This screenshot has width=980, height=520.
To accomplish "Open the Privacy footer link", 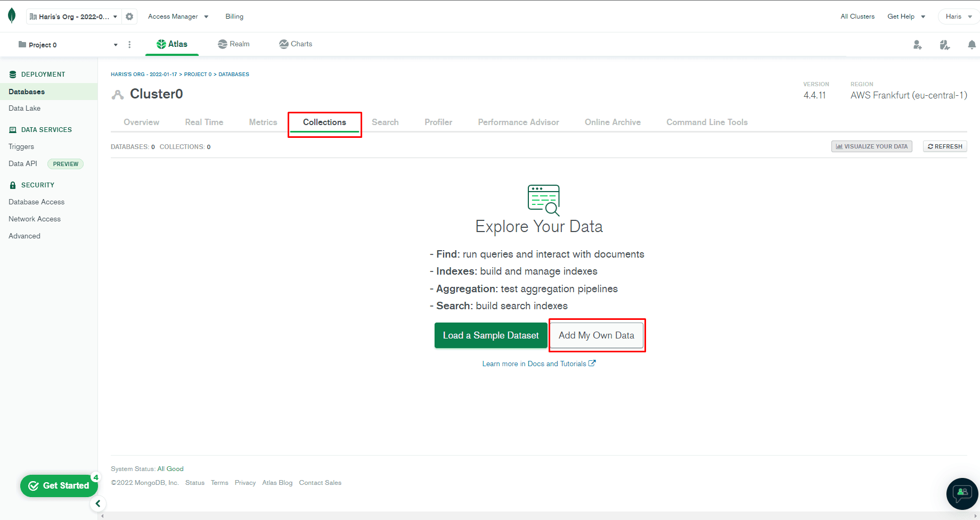I will click(x=245, y=483).
